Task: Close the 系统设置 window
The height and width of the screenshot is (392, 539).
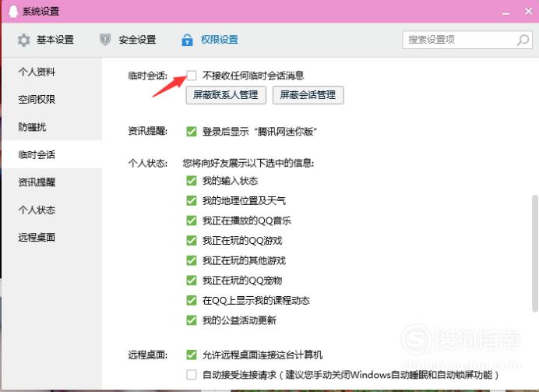Action: pyautogui.click(x=529, y=12)
